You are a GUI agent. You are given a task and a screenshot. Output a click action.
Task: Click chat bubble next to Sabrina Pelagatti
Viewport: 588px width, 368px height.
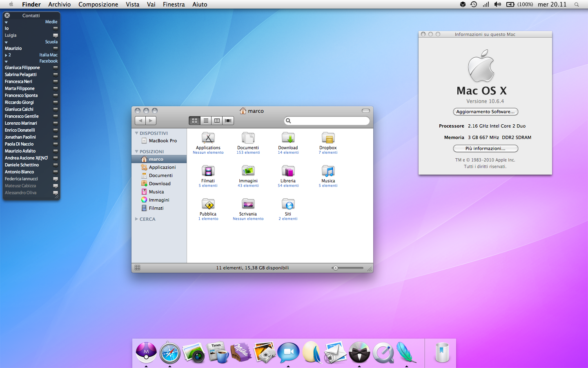(x=56, y=75)
